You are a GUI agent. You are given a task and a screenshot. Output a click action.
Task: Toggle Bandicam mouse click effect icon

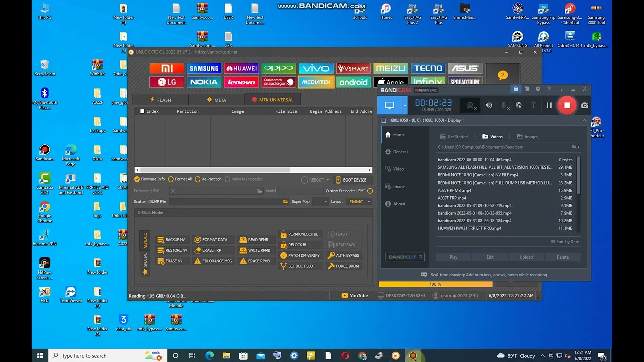[519, 105]
